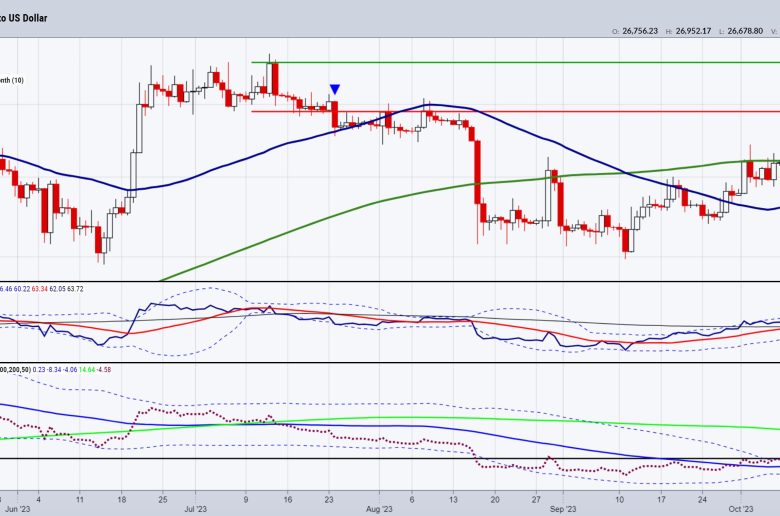Click the blue triangle marker above the candles
The width and height of the screenshot is (780, 516).
pyautogui.click(x=335, y=90)
